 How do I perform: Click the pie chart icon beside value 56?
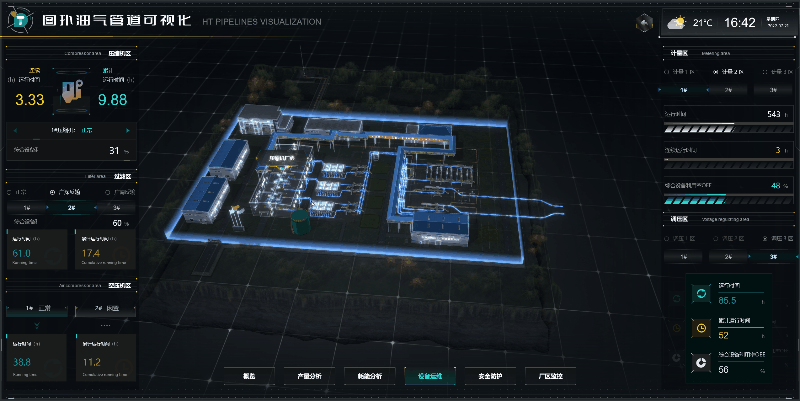[x=701, y=362]
